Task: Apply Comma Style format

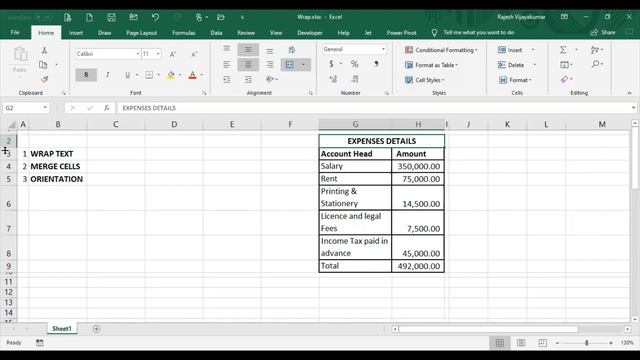Action: click(376, 64)
